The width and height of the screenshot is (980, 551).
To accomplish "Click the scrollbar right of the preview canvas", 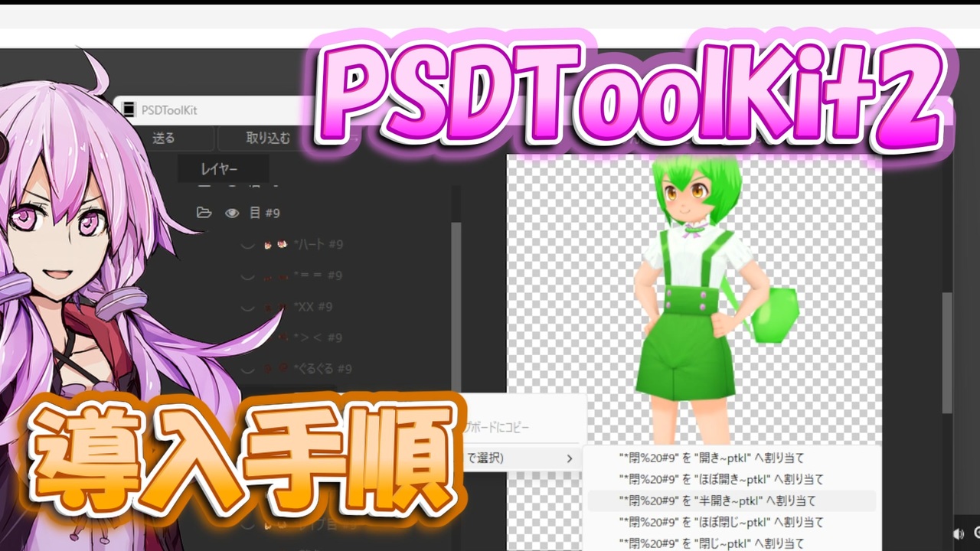I will pos(947,352).
